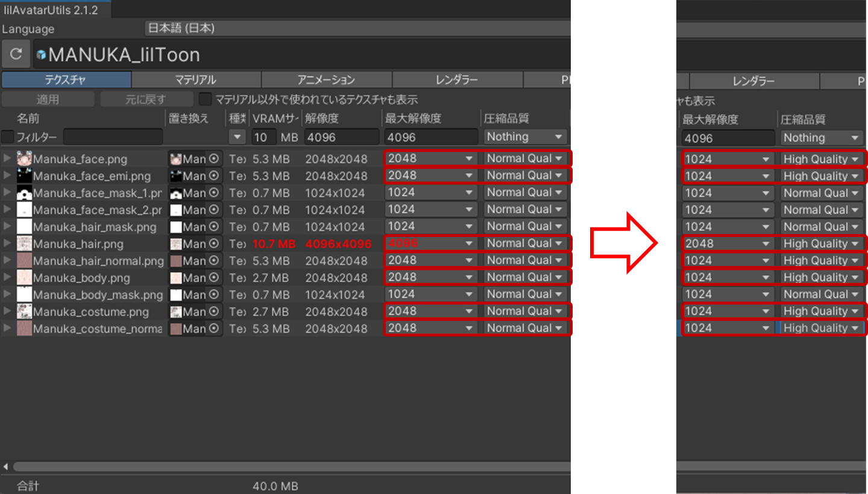
Task: Enable the フィルター checkbox
Action: 8,137
